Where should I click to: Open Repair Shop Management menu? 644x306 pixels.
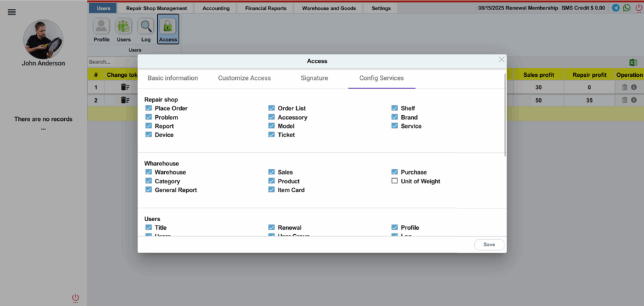tap(157, 8)
